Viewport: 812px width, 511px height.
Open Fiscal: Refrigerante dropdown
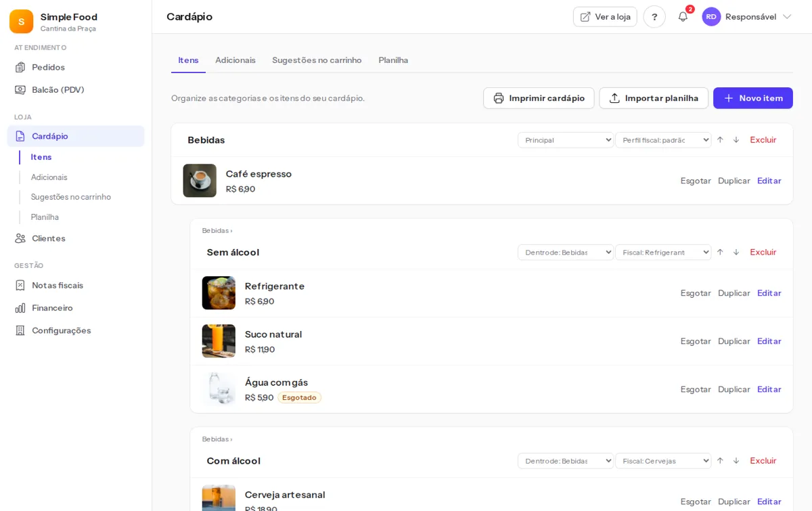point(663,252)
